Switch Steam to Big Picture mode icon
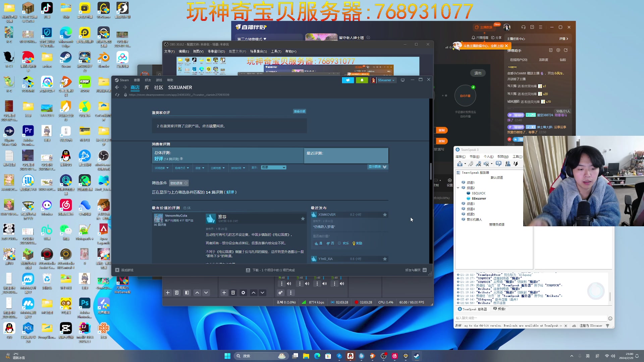The height and width of the screenshot is (362, 644). pyautogui.click(x=402, y=80)
